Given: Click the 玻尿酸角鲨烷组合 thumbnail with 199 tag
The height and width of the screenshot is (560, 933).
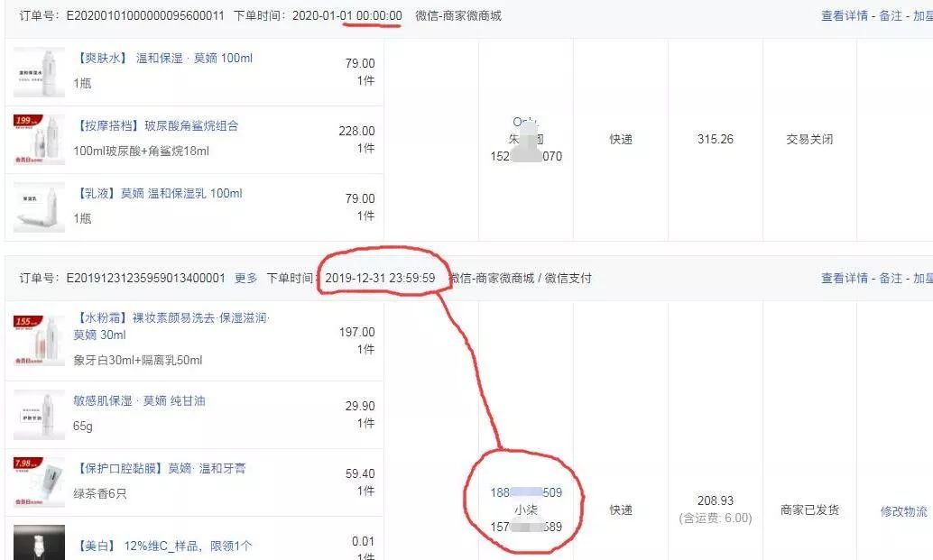Looking at the screenshot, I should pyautogui.click(x=40, y=140).
